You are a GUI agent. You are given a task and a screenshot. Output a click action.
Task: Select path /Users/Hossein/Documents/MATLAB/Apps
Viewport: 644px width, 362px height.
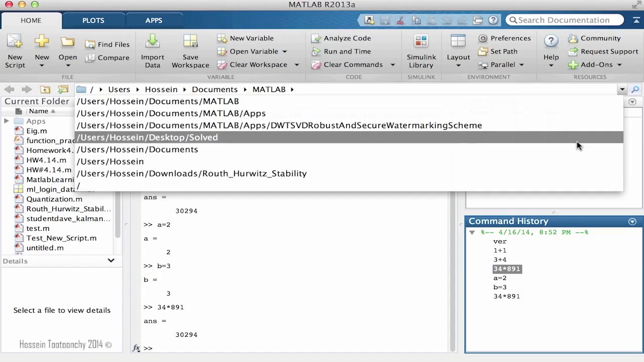pyautogui.click(x=349, y=113)
